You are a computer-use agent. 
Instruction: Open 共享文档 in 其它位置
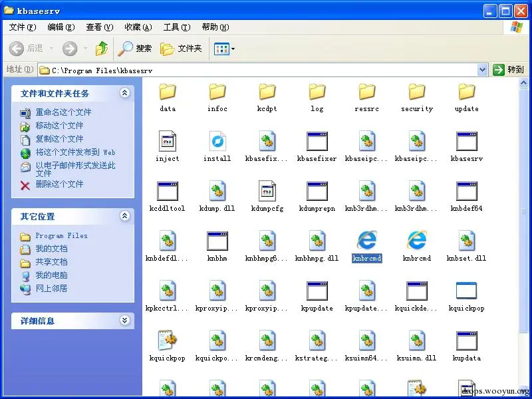52,262
